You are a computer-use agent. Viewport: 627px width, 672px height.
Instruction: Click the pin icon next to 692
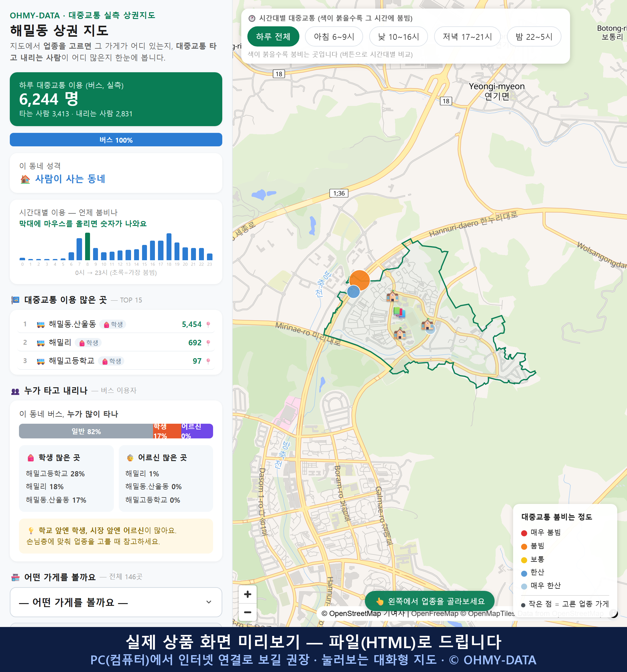pos(208,343)
